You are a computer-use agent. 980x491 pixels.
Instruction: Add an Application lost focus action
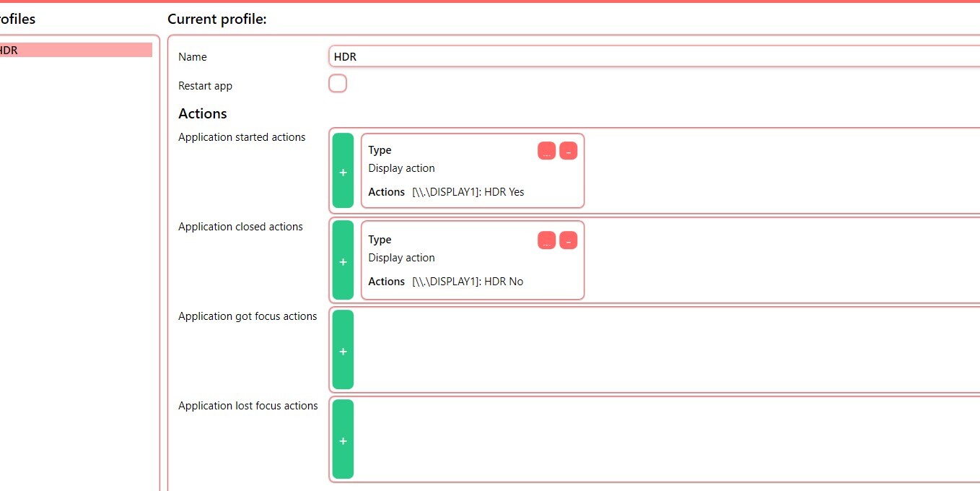343,440
